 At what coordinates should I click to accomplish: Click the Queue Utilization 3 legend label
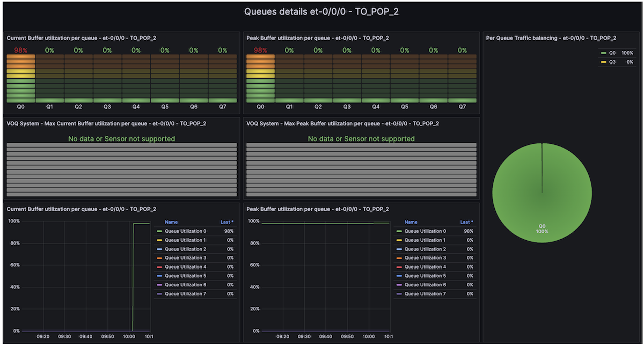pyautogui.click(x=185, y=258)
